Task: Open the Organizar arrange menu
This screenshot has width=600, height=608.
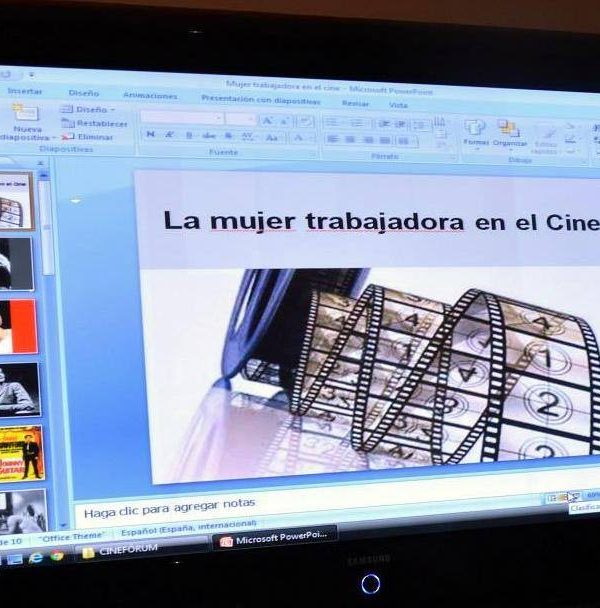Action: pos(509,135)
